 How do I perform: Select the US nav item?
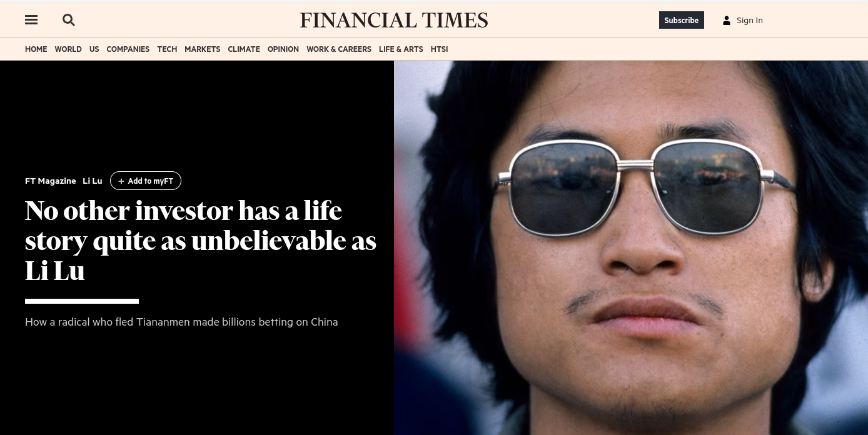(x=94, y=49)
